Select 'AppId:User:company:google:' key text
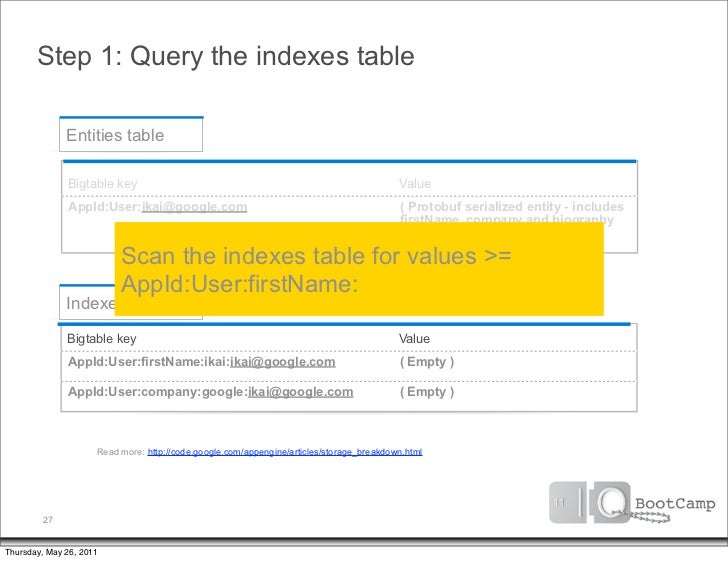This screenshot has height=561, width=728. (x=158, y=392)
